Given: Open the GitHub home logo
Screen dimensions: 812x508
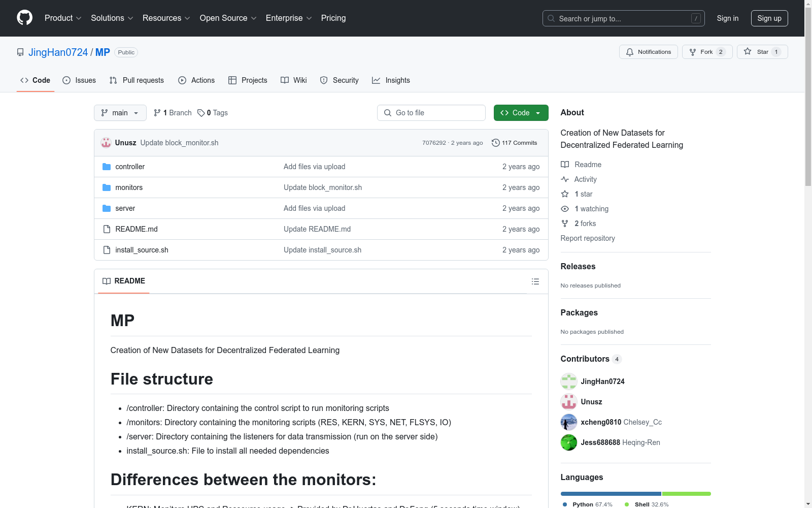Looking at the screenshot, I should click(24, 18).
